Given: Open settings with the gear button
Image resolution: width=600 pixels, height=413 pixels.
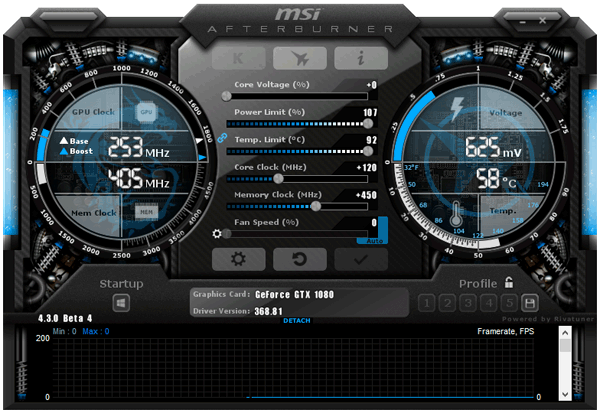Looking at the screenshot, I should 238,259.
